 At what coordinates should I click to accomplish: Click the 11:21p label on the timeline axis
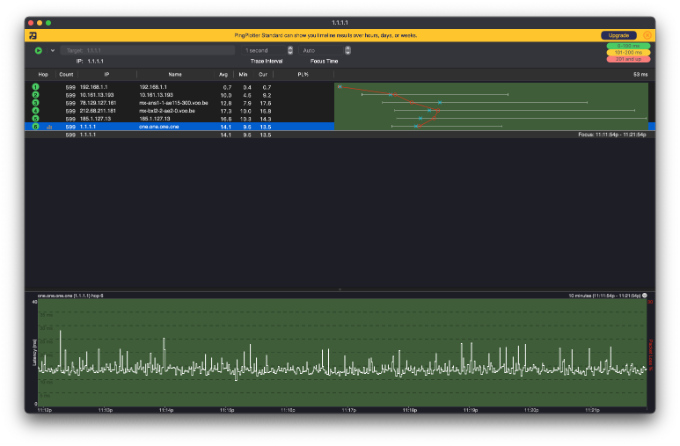pyautogui.click(x=592, y=410)
